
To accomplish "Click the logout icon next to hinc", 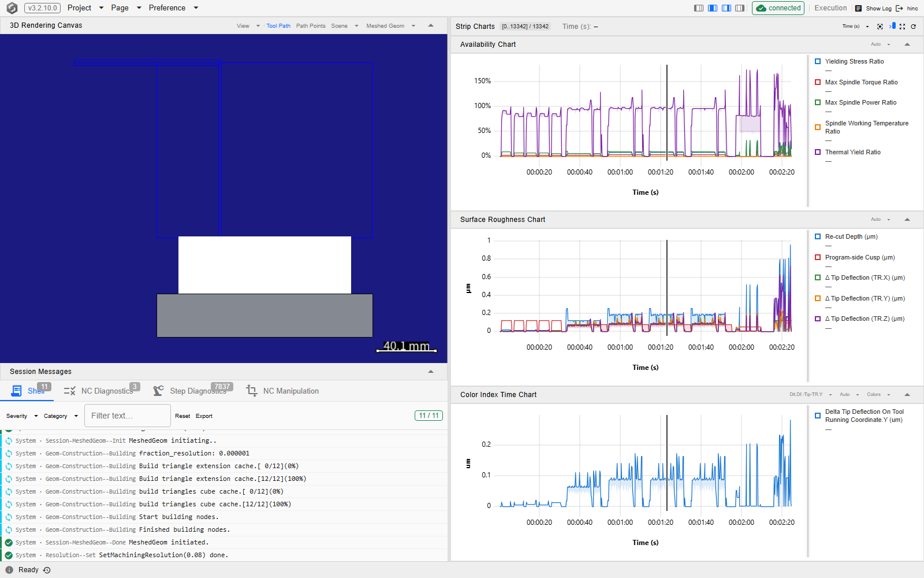I will 899,8.
